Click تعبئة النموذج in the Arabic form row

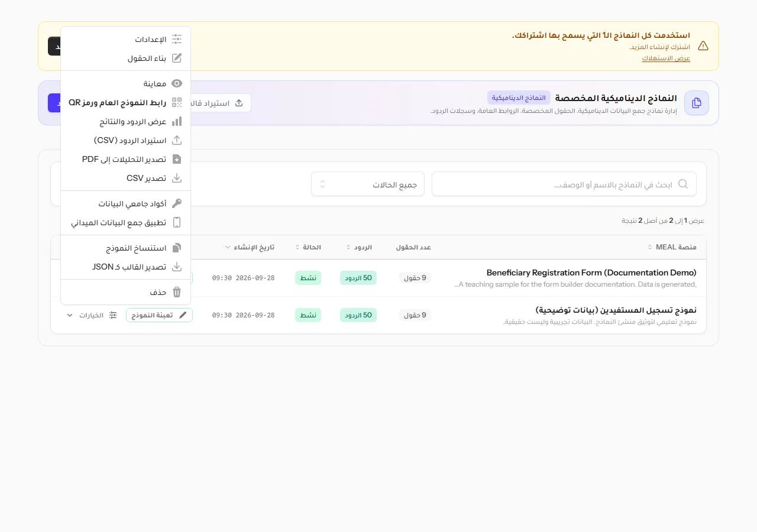coord(159,315)
